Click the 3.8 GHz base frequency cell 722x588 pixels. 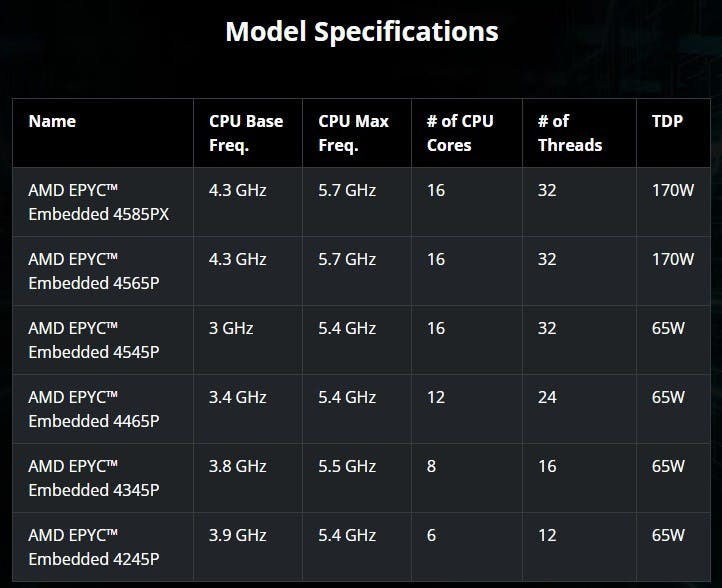click(238, 466)
